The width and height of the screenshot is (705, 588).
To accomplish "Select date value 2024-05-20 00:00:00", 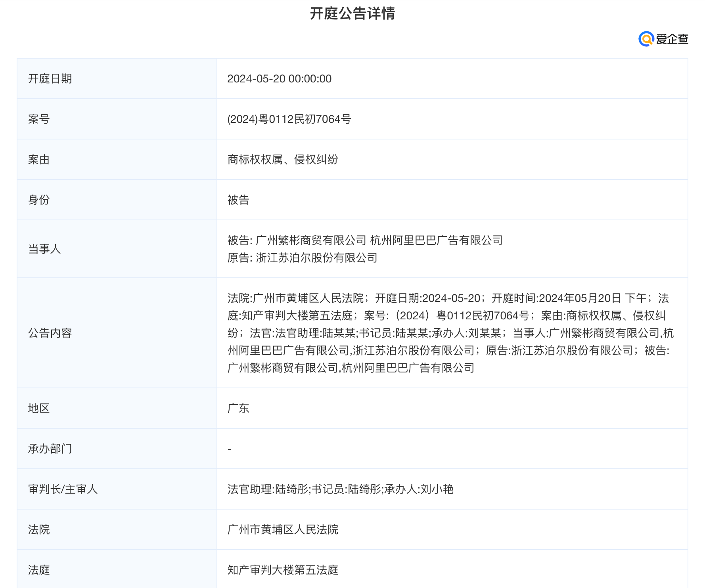I will point(280,78).
